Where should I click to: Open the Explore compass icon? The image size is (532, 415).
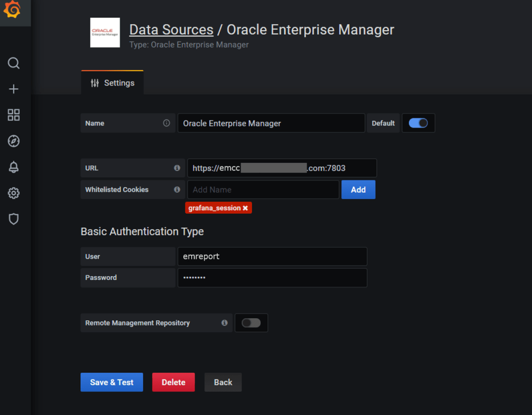point(14,141)
